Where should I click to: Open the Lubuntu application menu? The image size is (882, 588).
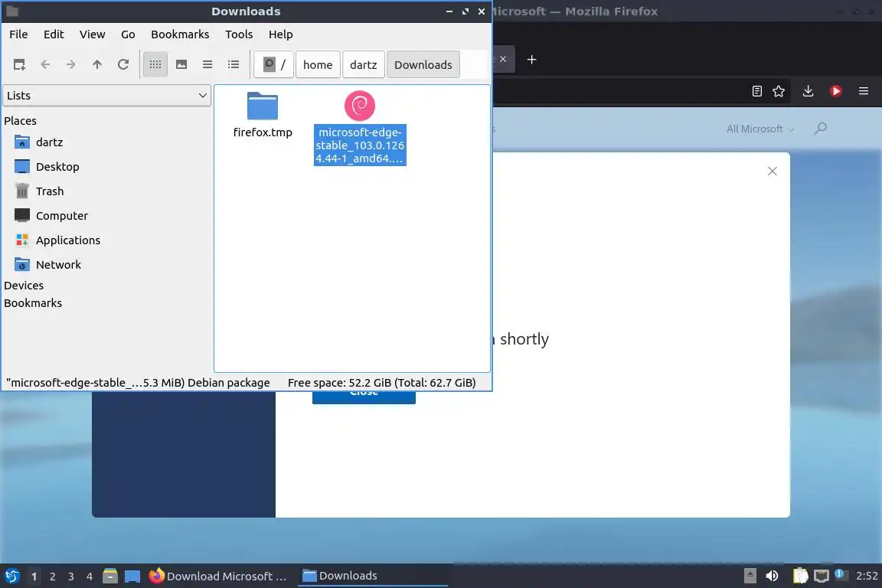tap(12, 577)
